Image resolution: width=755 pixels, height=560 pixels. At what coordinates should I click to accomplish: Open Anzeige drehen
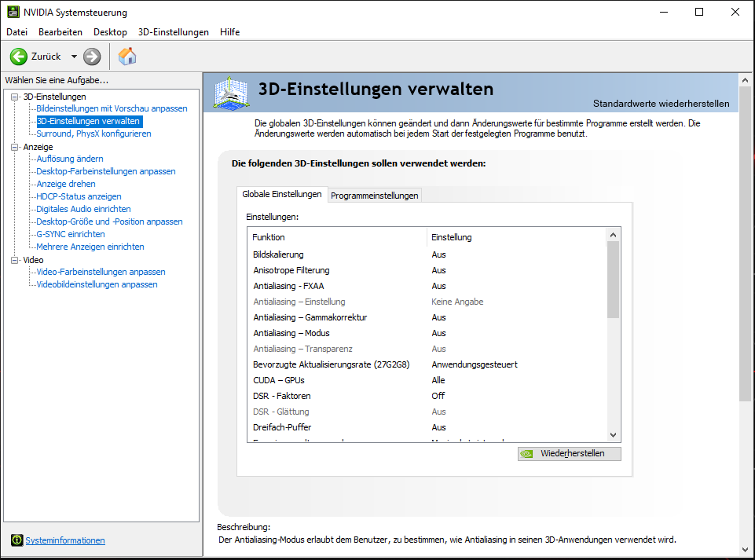point(66,184)
